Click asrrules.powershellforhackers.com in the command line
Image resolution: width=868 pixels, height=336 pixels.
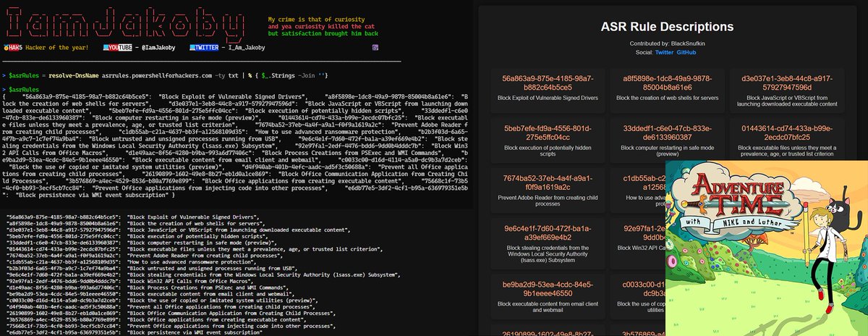coord(156,75)
